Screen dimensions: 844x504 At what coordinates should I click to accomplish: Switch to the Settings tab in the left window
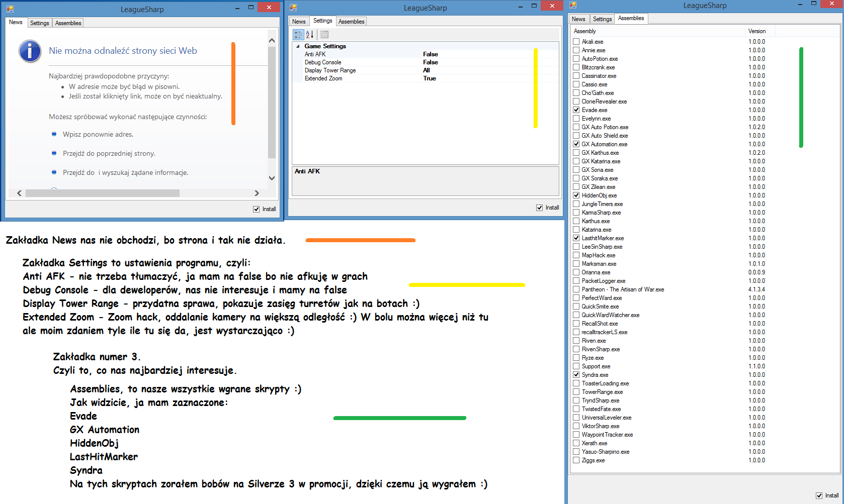tap(40, 23)
